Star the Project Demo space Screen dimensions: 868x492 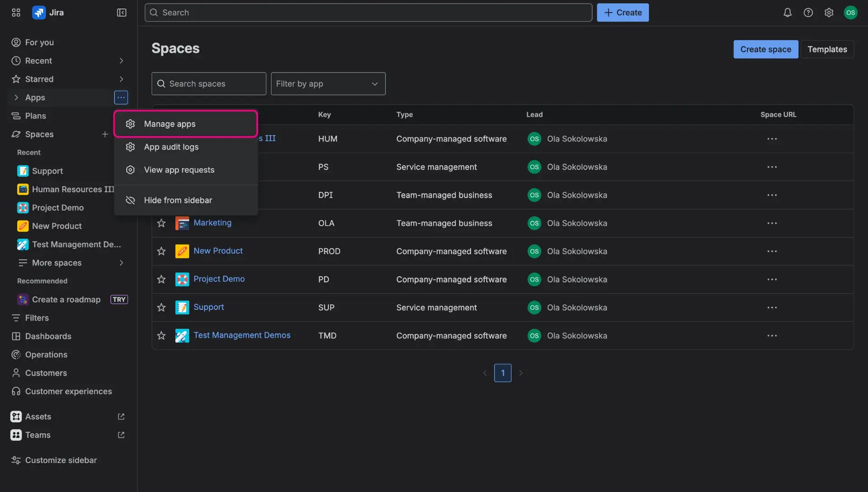pos(161,279)
